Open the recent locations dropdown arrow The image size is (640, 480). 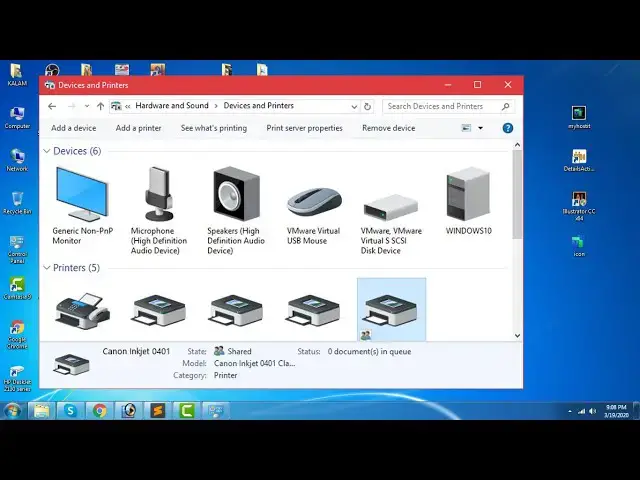(x=87, y=107)
